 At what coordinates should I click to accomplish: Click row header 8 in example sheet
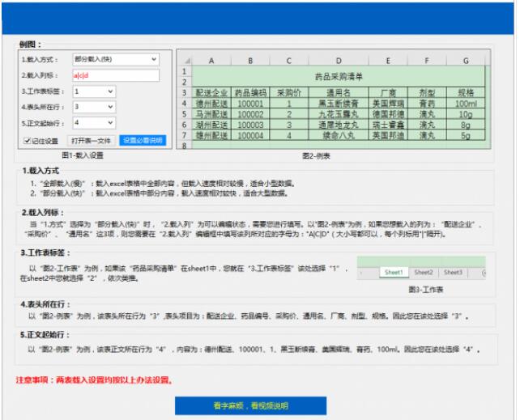coord(185,145)
